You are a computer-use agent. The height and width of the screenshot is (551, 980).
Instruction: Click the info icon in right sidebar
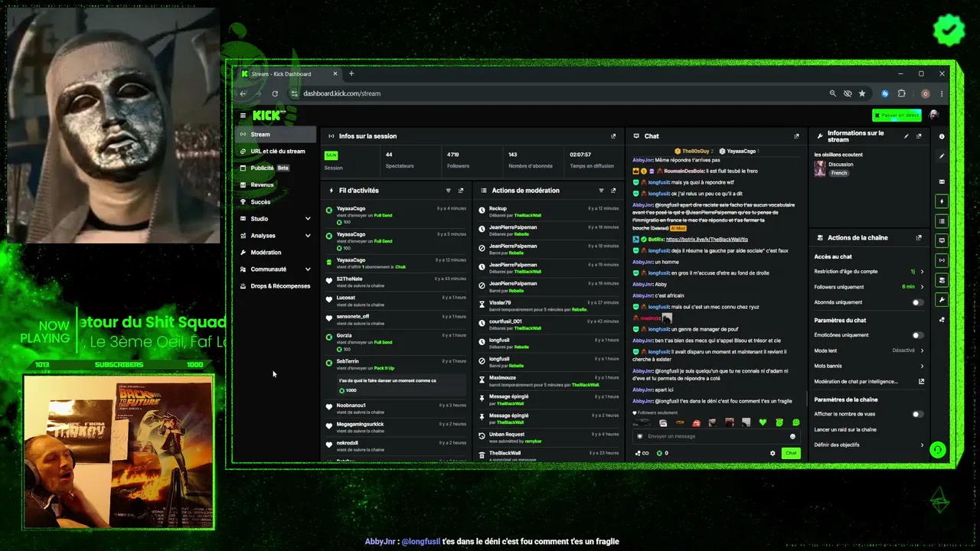[x=942, y=136]
